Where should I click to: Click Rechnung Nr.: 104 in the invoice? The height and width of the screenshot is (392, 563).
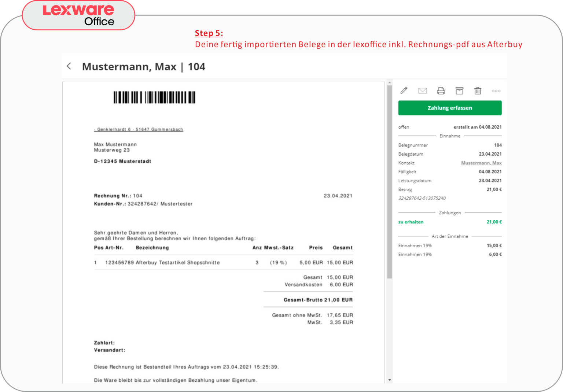(x=118, y=196)
